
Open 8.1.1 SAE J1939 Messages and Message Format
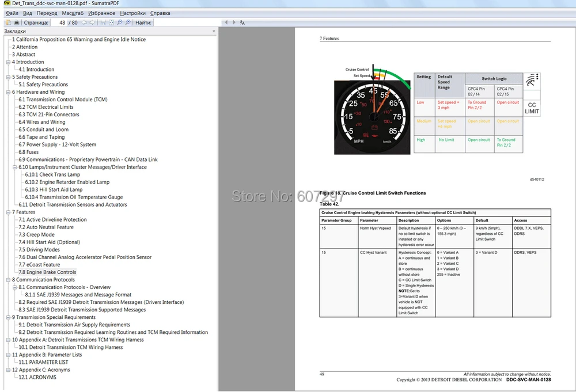pyautogui.click(x=78, y=295)
